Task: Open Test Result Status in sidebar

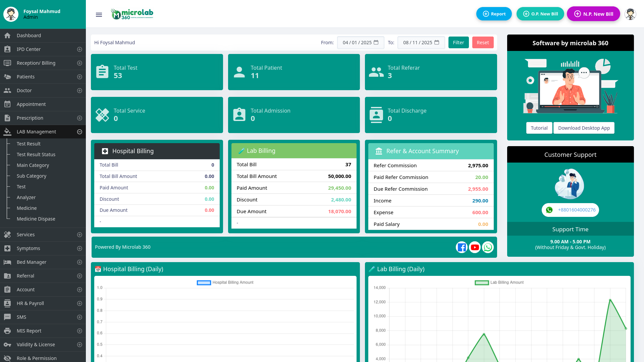Action: pyautogui.click(x=36, y=155)
